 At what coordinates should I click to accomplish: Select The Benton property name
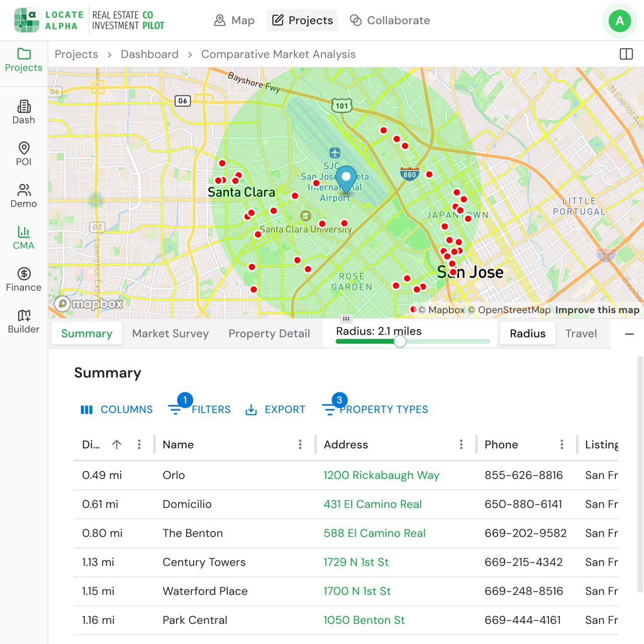click(193, 533)
